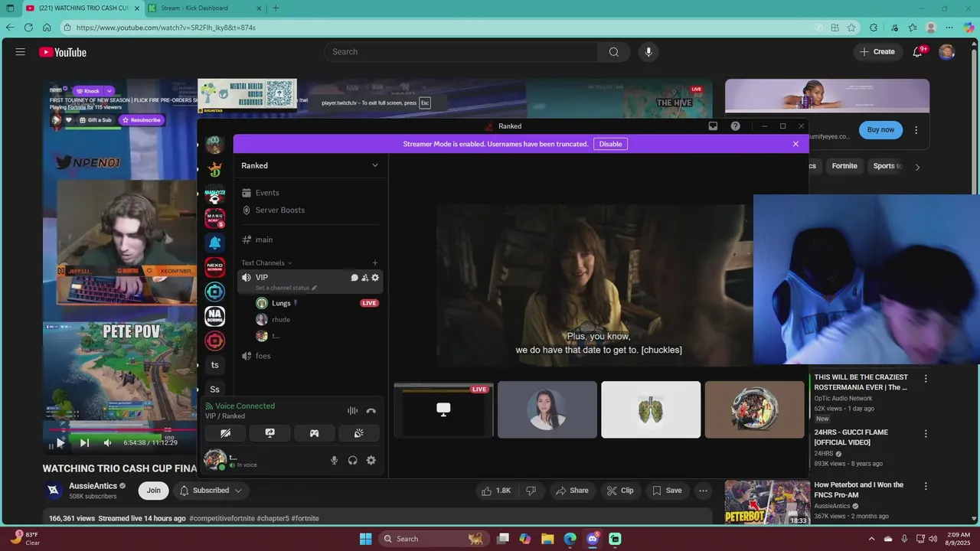This screenshot has width=980, height=551.
Task: Open YouTube notifications bell
Action: 917,52
